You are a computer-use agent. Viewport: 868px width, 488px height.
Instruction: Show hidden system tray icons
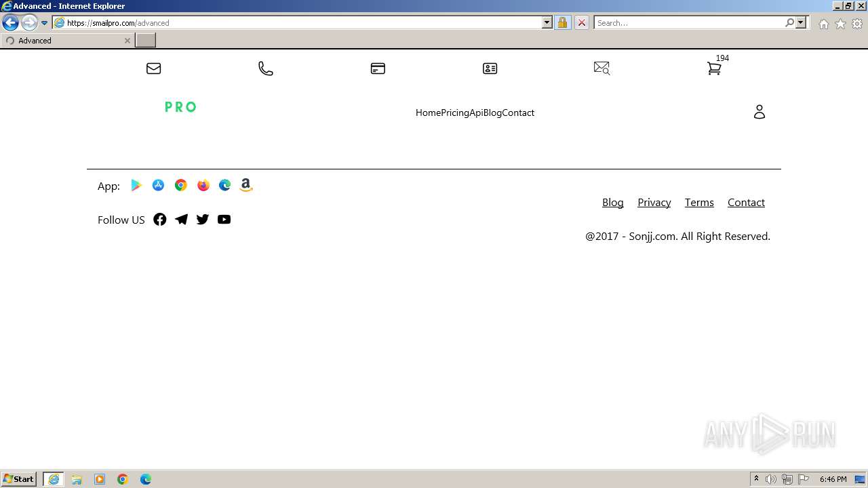click(756, 479)
